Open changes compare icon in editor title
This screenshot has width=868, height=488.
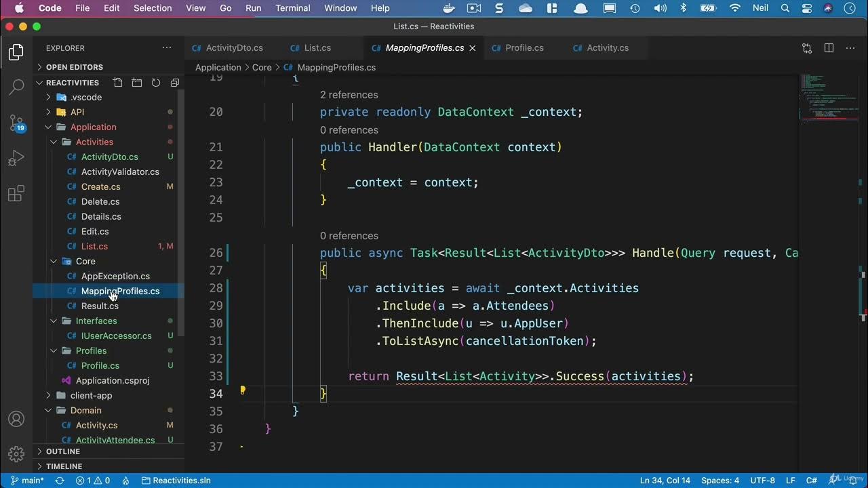807,48
